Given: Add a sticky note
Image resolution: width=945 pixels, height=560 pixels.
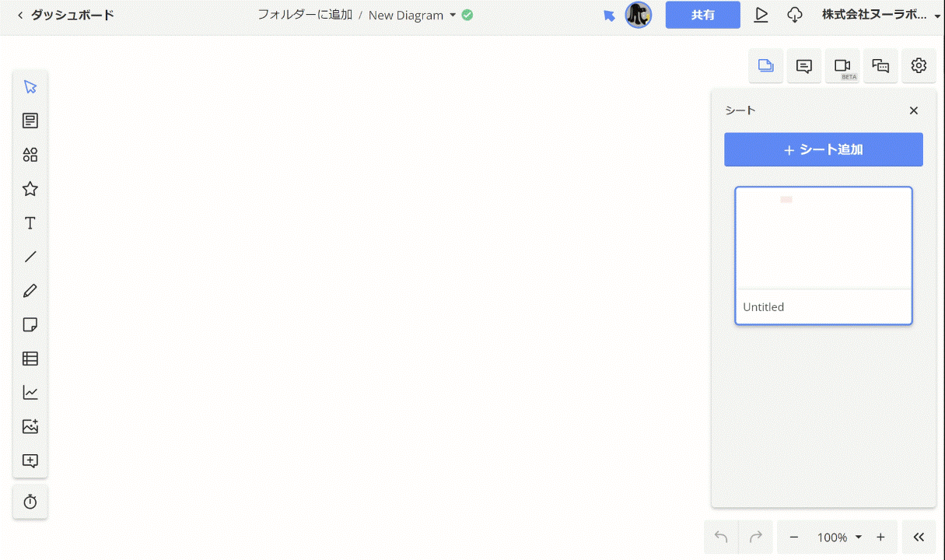Looking at the screenshot, I should 30,325.
